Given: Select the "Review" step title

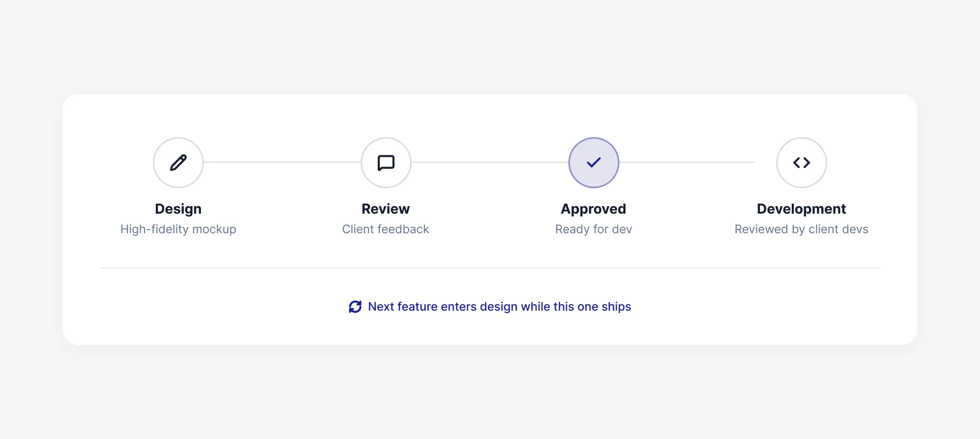Looking at the screenshot, I should [386, 209].
